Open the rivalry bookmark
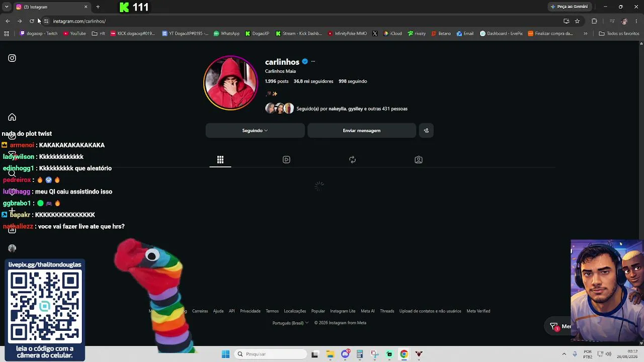The width and height of the screenshot is (644, 362). 417,34
